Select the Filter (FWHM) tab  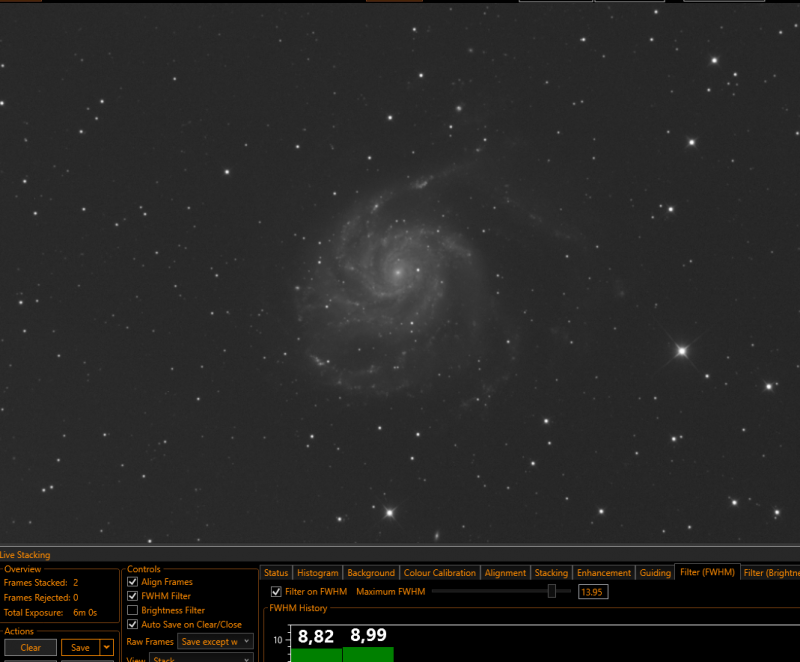tap(707, 572)
